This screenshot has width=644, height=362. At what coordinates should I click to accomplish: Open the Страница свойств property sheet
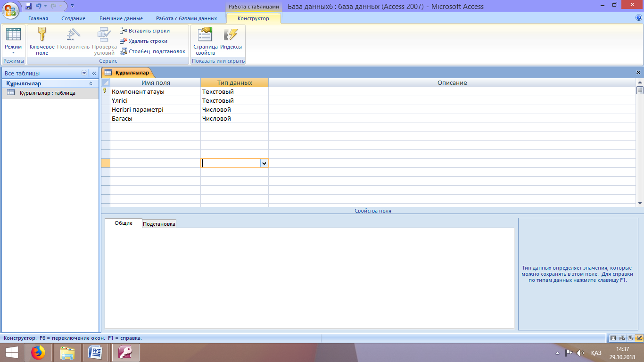(x=206, y=41)
